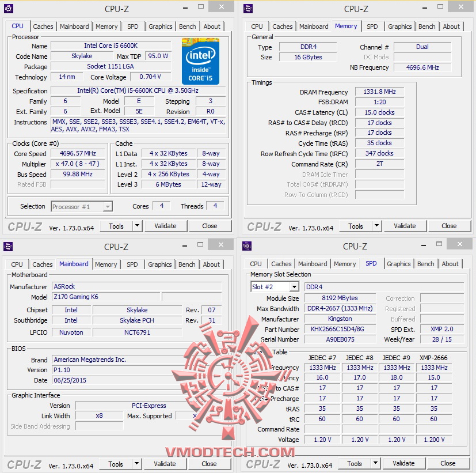Open About tab in the Memory window

click(451, 27)
